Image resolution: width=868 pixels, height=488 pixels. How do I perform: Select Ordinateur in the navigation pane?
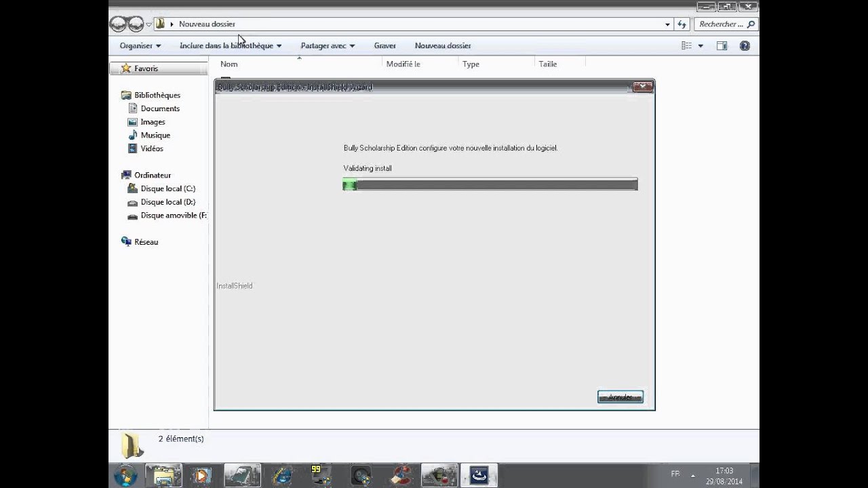(153, 175)
